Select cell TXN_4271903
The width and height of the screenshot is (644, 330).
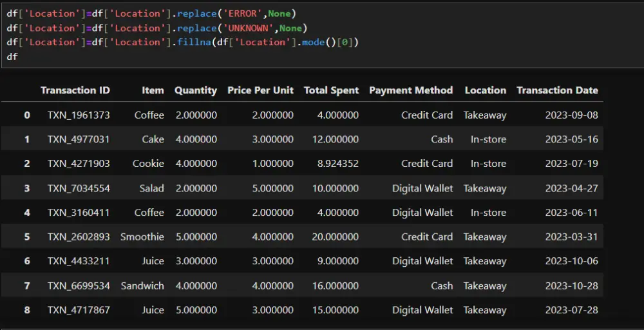point(79,164)
